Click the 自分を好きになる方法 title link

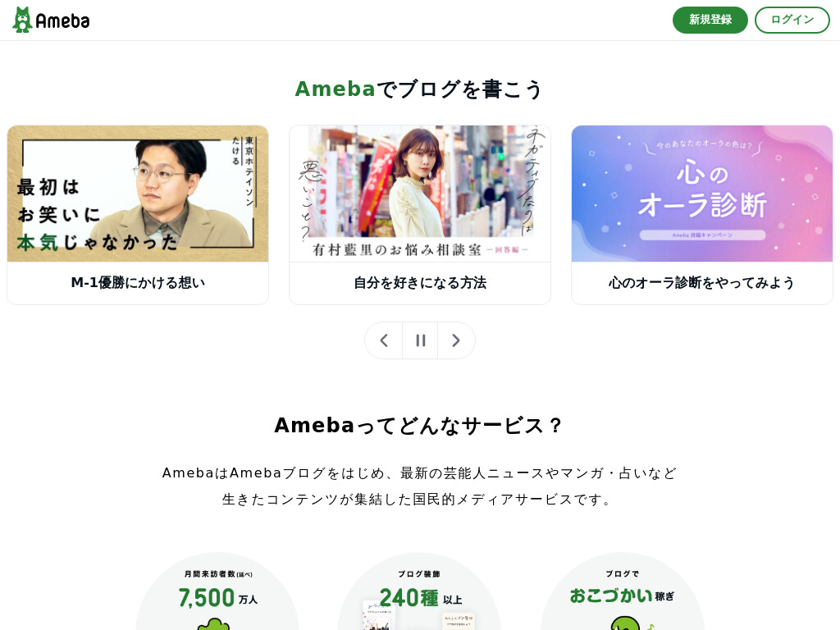[420, 282]
